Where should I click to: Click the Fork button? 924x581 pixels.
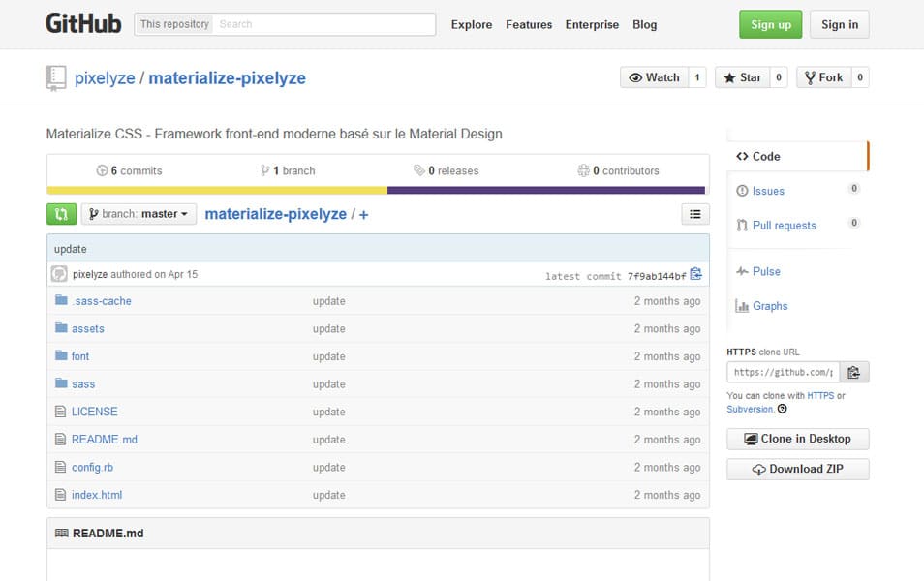click(x=824, y=77)
